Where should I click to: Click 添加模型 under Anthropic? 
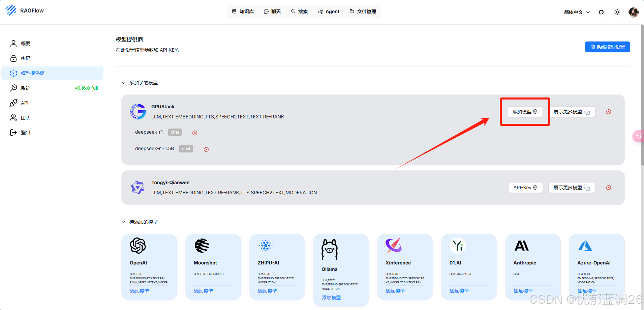click(x=523, y=291)
